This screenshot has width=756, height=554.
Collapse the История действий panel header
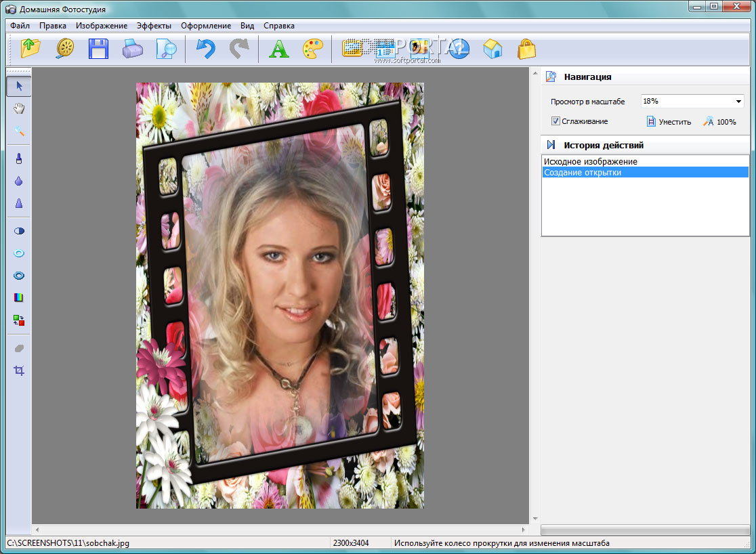[x=603, y=145]
